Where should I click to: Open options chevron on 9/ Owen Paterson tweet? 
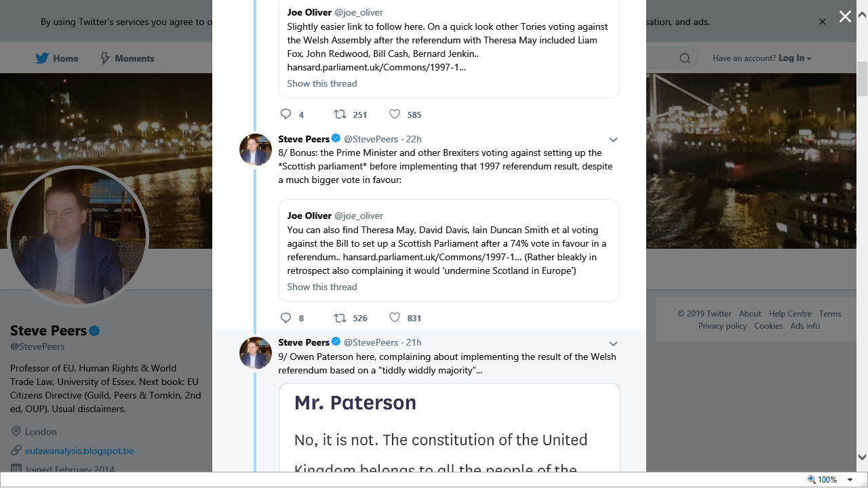pyautogui.click(x=613, y=343)
